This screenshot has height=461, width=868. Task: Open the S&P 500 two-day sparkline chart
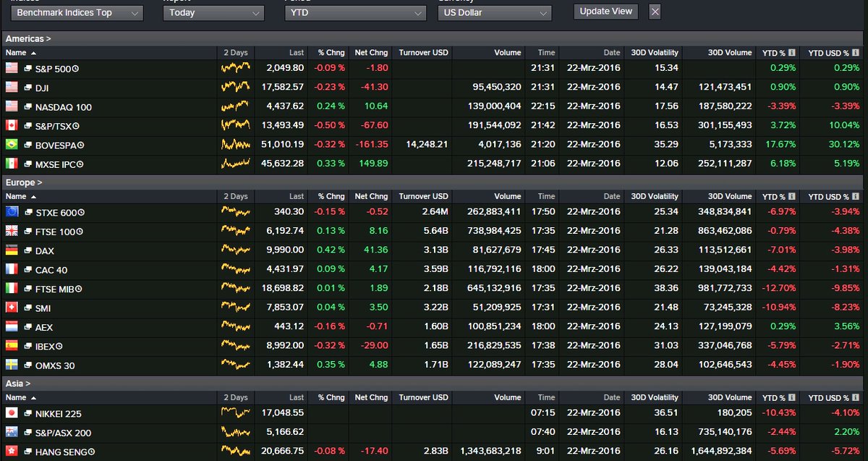point(235,67)
